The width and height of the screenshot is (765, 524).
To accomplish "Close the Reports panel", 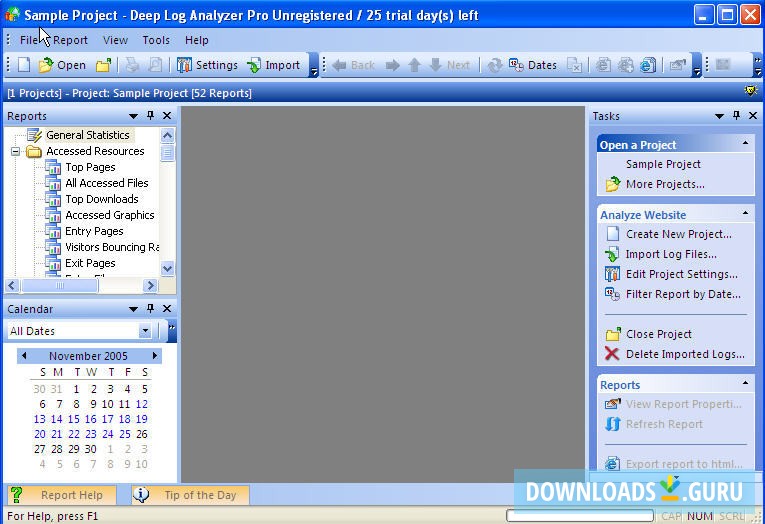I will coord(167,116).
